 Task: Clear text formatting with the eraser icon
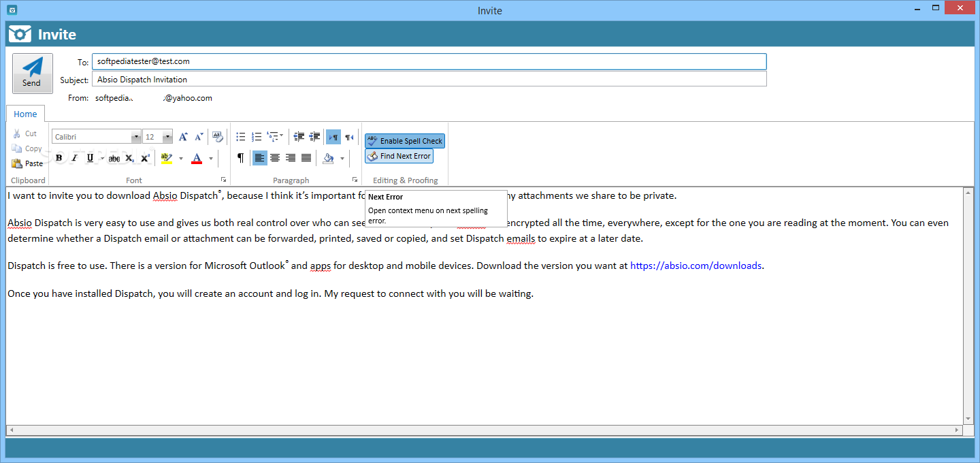coord(218,137)
